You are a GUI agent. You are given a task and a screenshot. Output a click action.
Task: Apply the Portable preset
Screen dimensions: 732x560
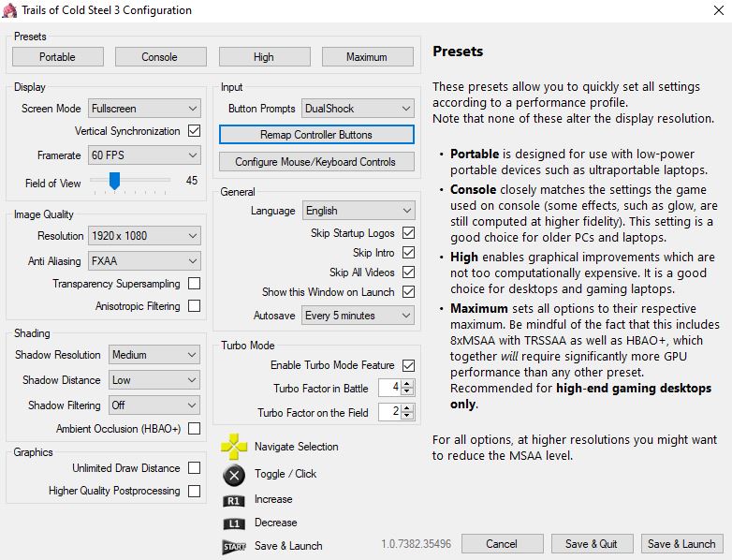tap(58, 57)
